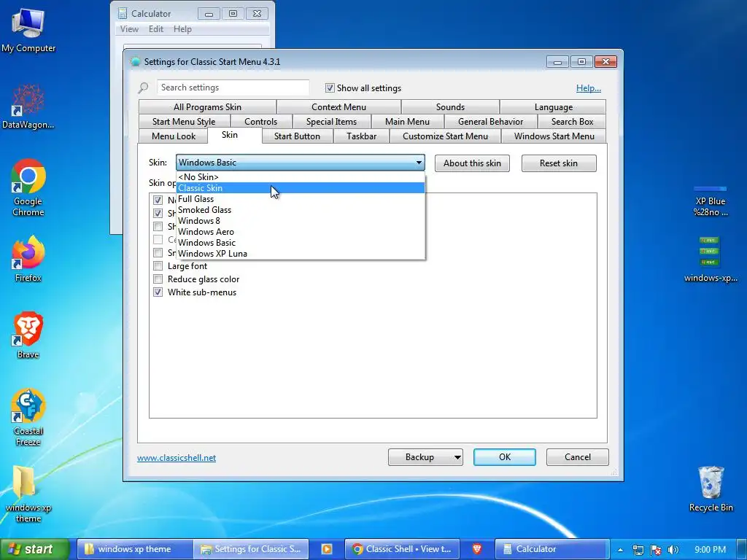747x560 pixels.
Task: Click the media player taskbar icon
Action: pyautogui.click(x=327, y=548)
